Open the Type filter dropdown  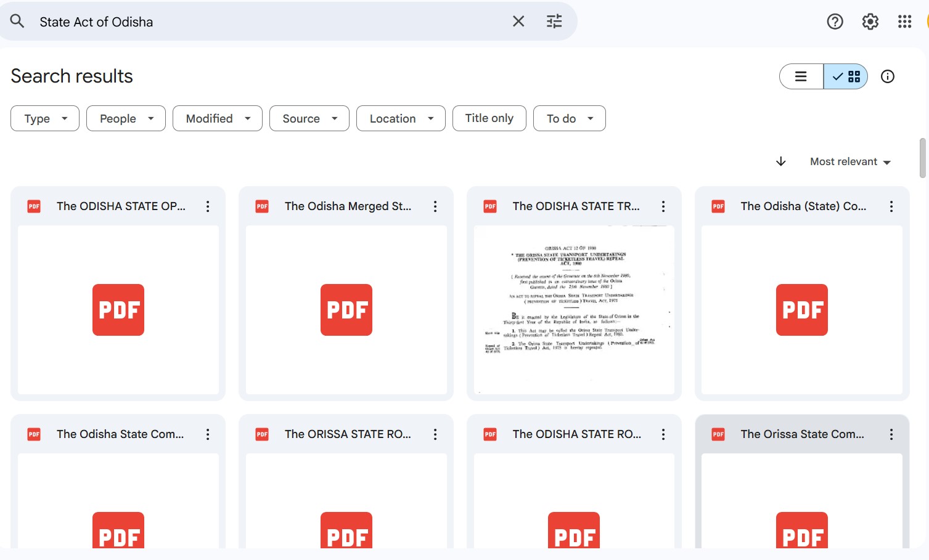point(45,118)
